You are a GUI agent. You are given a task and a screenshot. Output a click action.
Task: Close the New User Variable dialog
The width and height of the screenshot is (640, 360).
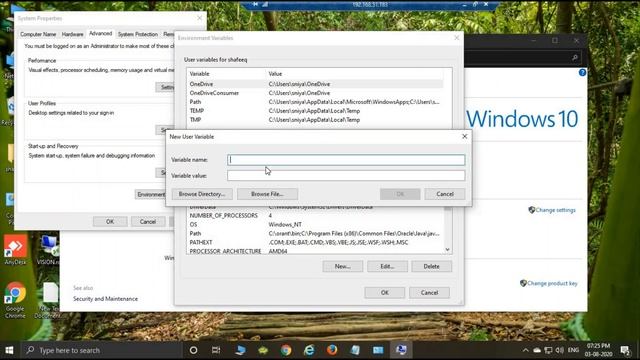coord(464,136)
